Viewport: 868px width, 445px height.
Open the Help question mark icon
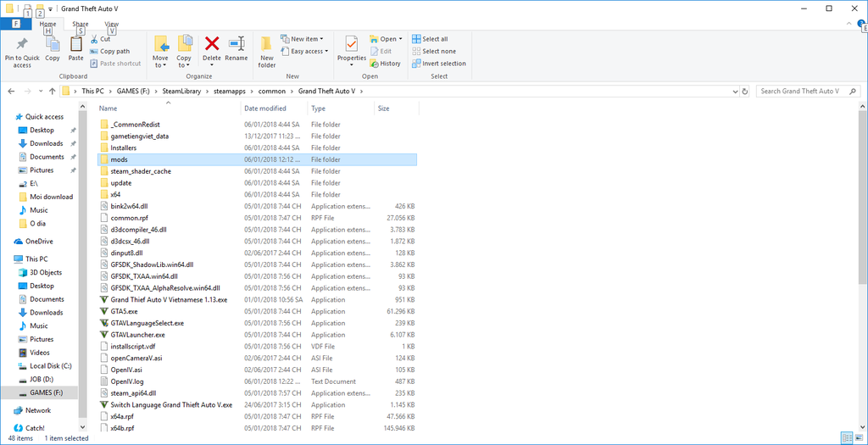coord(861,24)
